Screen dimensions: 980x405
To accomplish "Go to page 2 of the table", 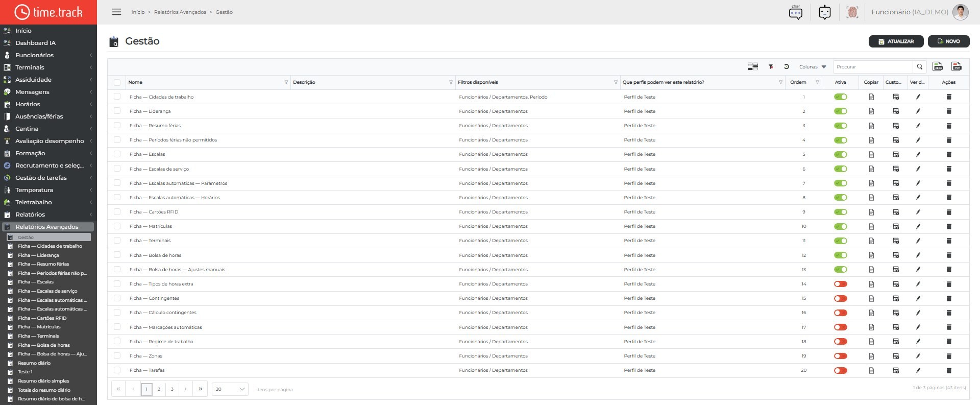I will (159, 389).
